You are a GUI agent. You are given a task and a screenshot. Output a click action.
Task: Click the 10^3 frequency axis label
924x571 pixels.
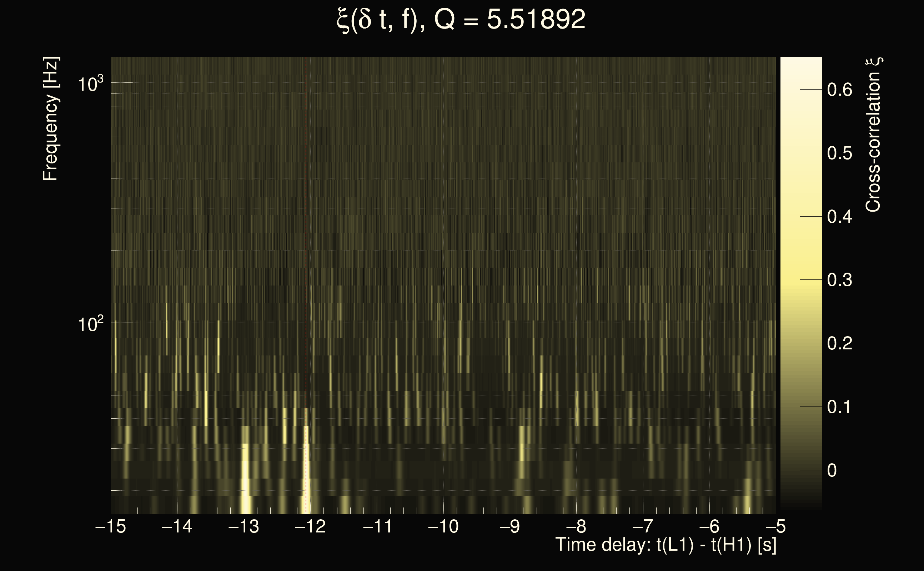point(90,84)
